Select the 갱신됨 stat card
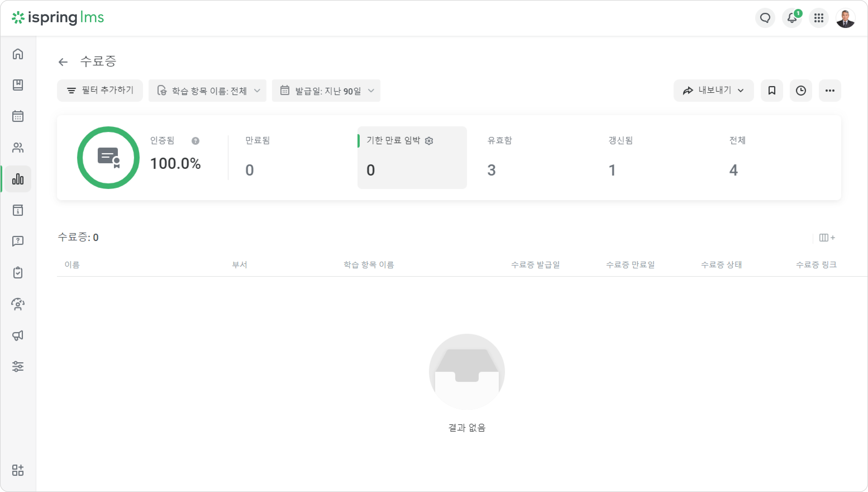The image size is (868, 492). click(654, 158)
